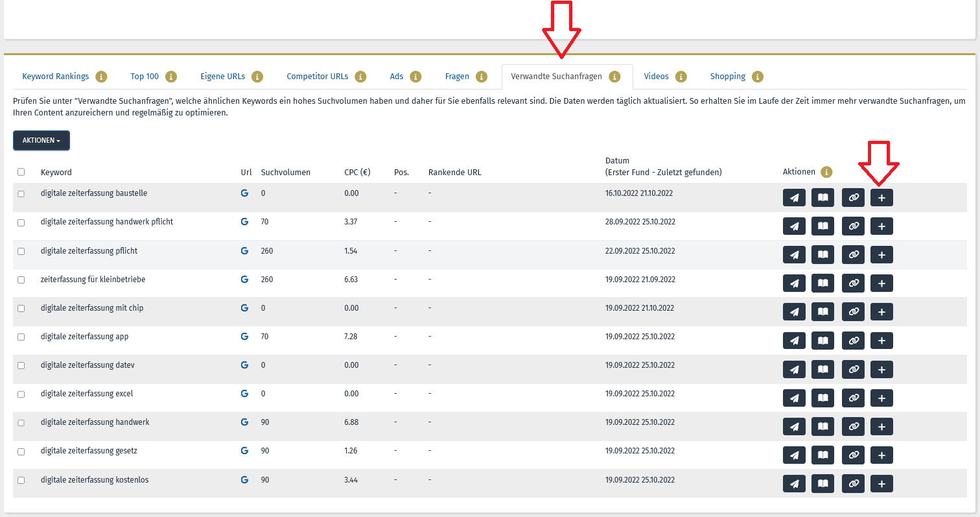Click link icon for digitale zeiterfassung mit chip
The height and width of the screenshot is (517, 980).
(853, 312)
